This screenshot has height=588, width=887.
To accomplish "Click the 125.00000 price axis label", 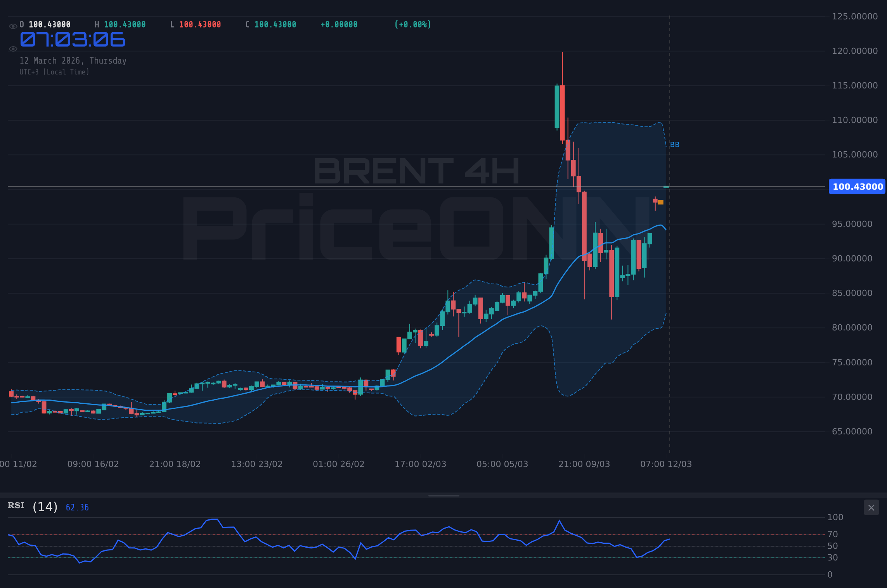I will pyautogui.click(x=854, y=16).
